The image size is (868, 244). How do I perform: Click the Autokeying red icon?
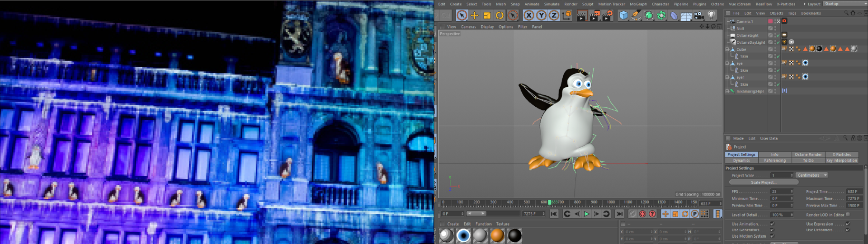(x=642, y=214)
